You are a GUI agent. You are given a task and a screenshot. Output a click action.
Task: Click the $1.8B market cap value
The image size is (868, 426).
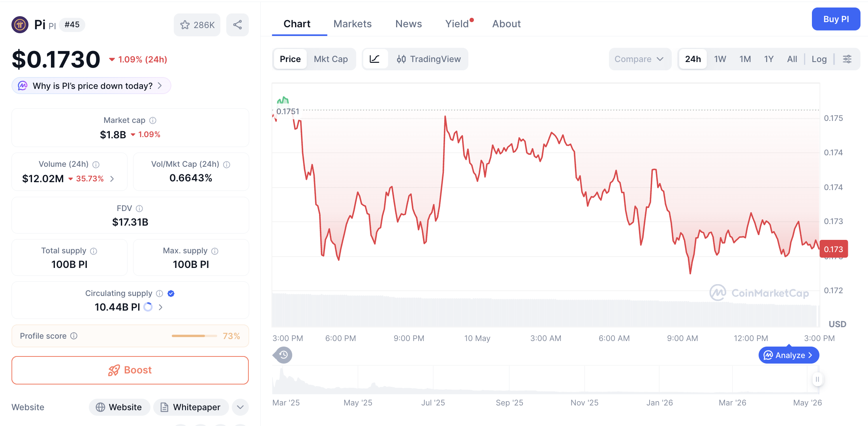click(x=113, y=135)
